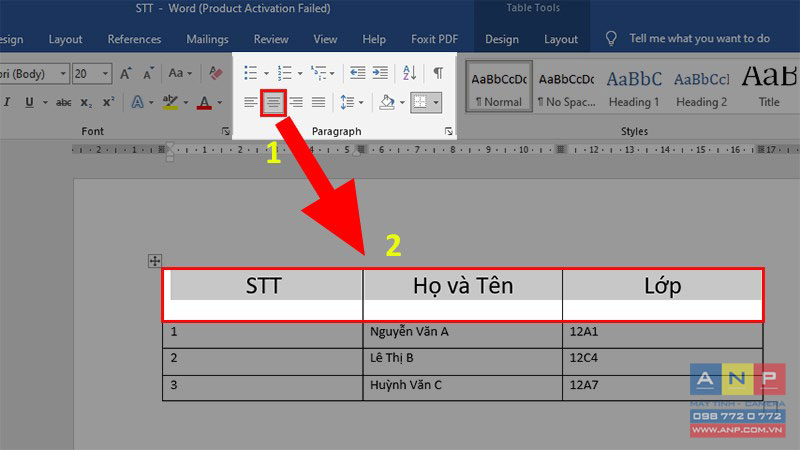Screen dimensions: 800x450
Task: Apply the Title style
Action: click(x=769, y=88)
